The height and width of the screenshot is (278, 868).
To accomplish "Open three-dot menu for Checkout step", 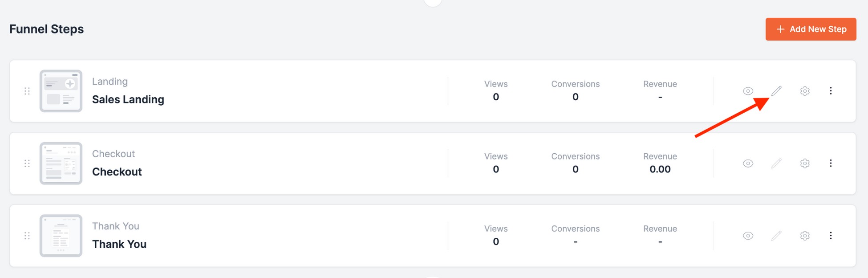I will (831, 164).
